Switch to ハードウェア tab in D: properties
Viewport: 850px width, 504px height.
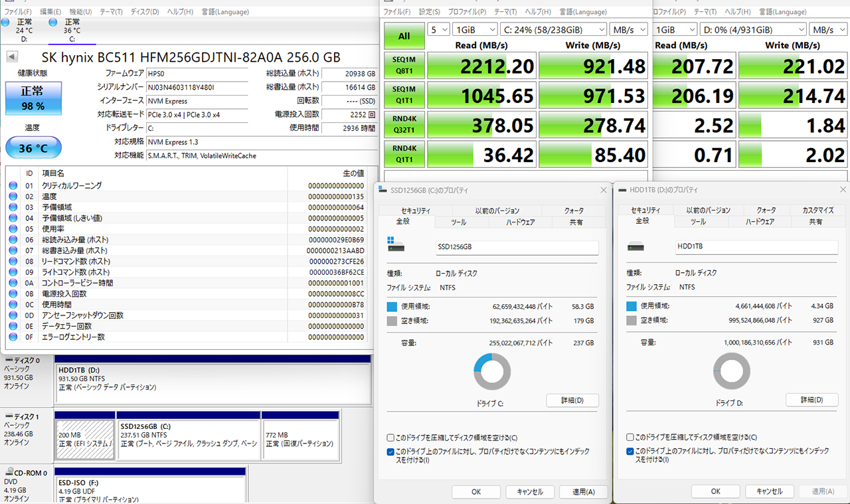760,222
